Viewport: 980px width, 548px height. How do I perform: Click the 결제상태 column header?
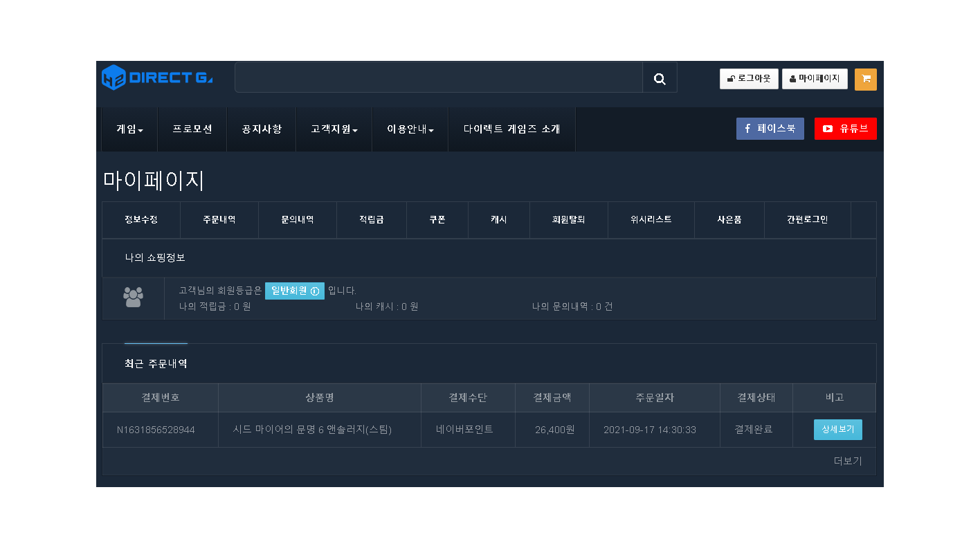pyautogui.click(x=756, y=398)
